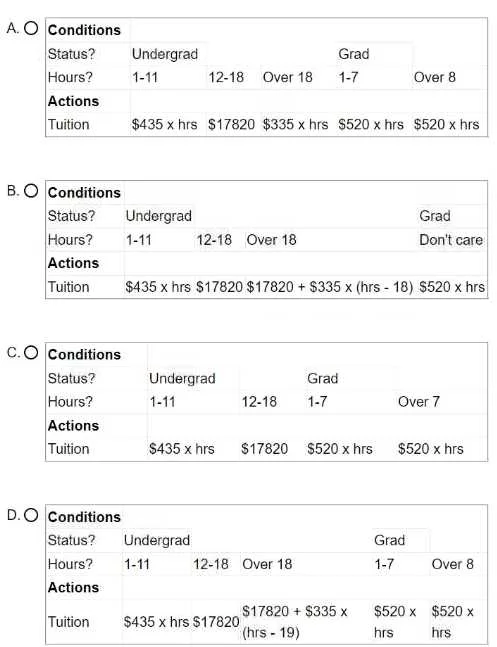Click 'Tuition' row label in table D
The height and width of the screenshot is (647, 497).
point(69,622)
